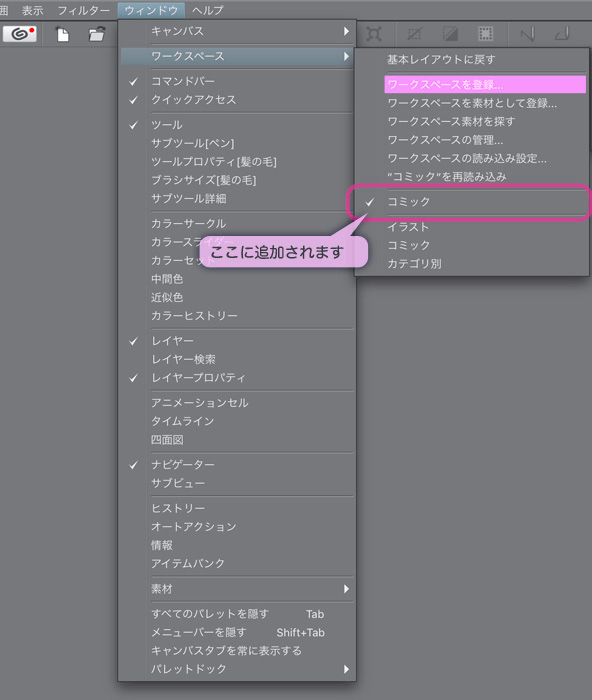
Task: Choose ワークスペースを素材として登録...
Action: coord(471,103)
